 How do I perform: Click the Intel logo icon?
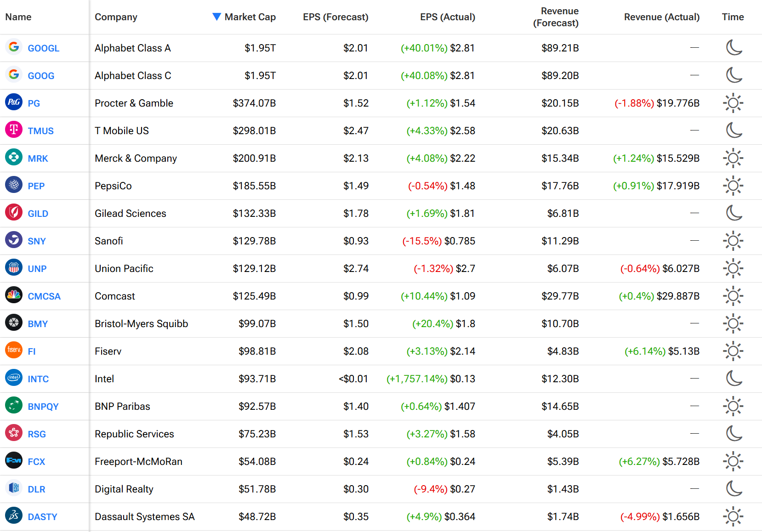point(14,378)
